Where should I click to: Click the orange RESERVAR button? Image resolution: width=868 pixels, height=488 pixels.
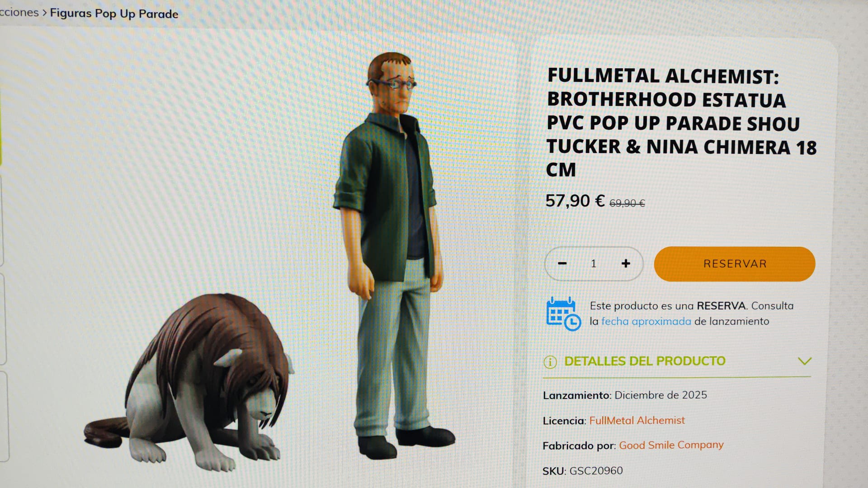(x=735, y=264)
